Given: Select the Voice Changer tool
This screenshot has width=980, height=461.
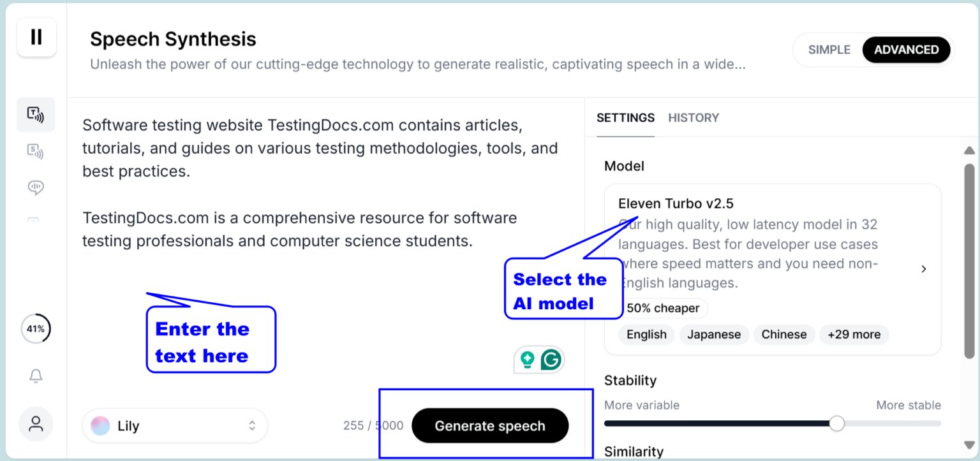Looking at the screenshot, I should pyautogui.click(x=36, y=187).
